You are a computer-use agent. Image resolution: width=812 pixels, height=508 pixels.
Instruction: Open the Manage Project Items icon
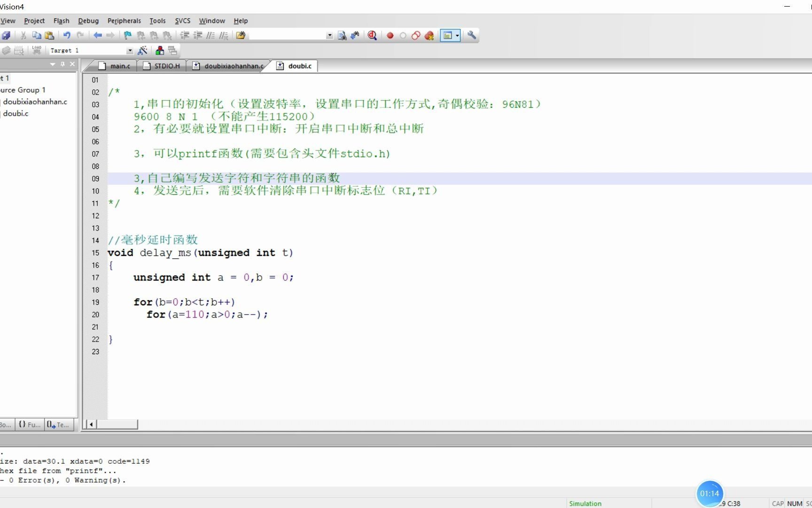(x=160, y=50)
